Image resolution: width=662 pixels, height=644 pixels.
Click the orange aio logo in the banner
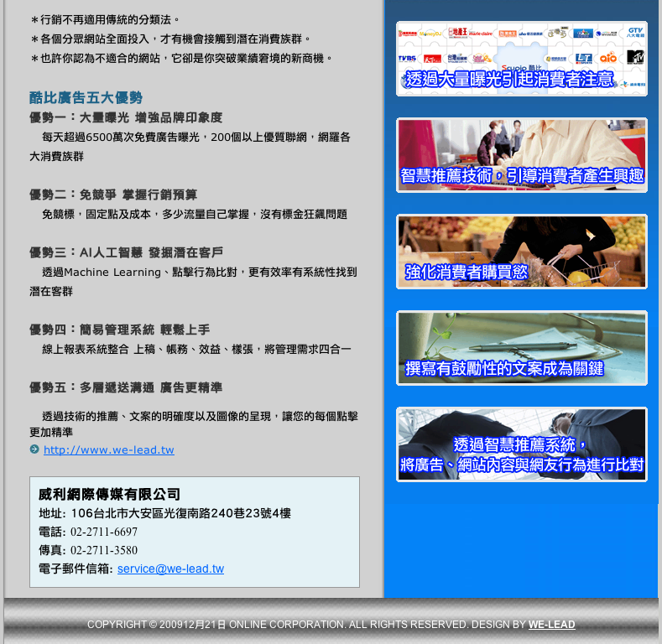point(608,58)
